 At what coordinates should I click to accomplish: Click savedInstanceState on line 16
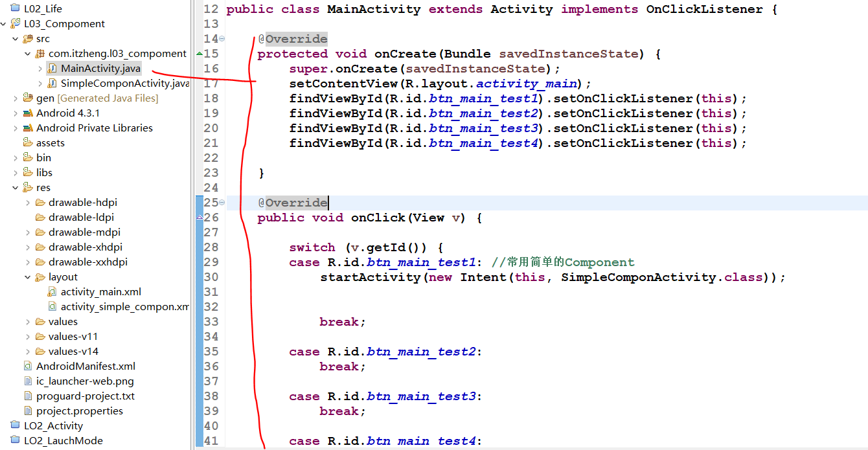(476, 69)
